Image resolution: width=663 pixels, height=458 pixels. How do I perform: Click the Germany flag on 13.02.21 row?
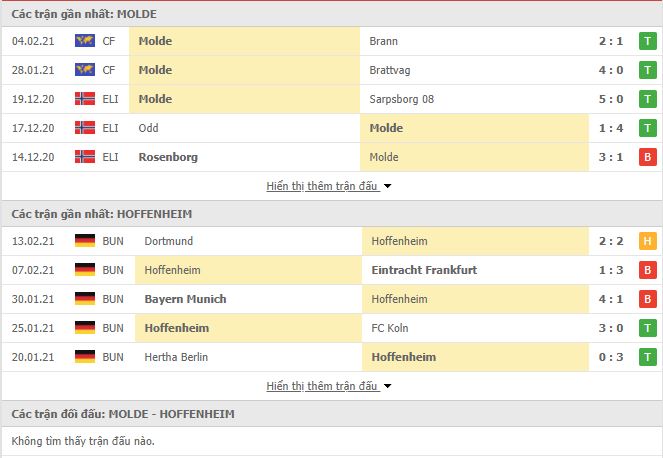pyautogui.click(x=85, y=241)
